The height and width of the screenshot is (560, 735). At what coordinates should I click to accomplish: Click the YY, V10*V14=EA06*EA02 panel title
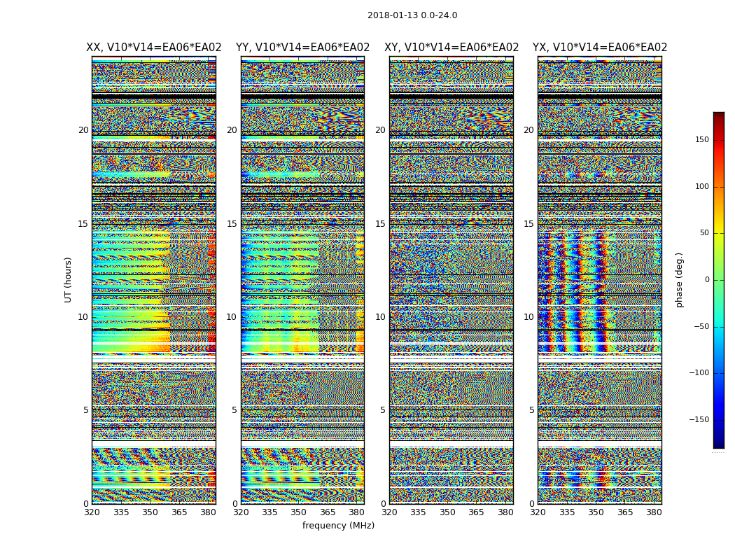(303, 48)
